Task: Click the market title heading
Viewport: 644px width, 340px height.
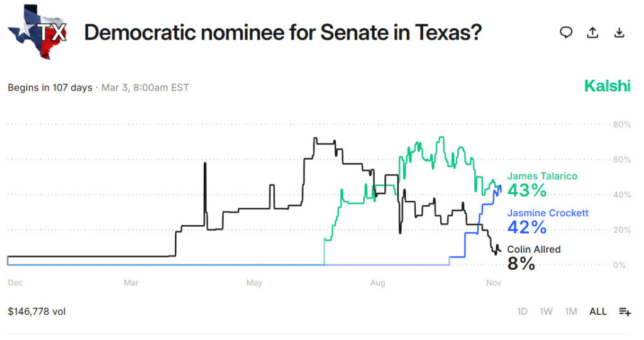Action: (283, 33)
